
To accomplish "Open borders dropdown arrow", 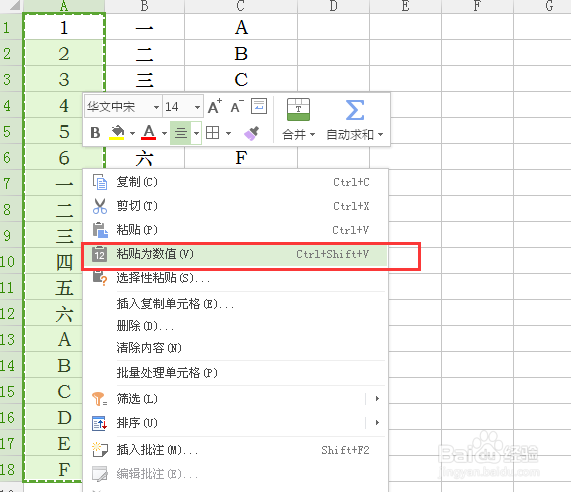I will [x=228, y=133].
